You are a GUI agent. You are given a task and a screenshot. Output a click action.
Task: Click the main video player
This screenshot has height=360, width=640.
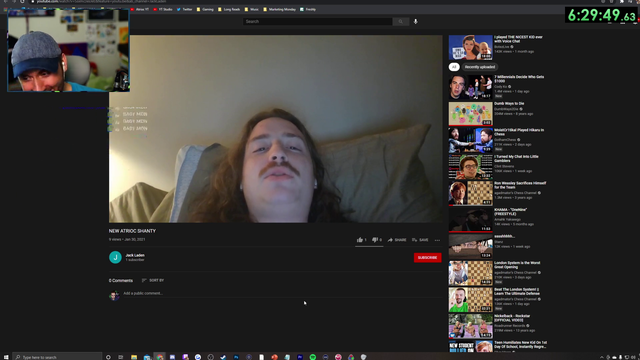[x=276, y=129]
